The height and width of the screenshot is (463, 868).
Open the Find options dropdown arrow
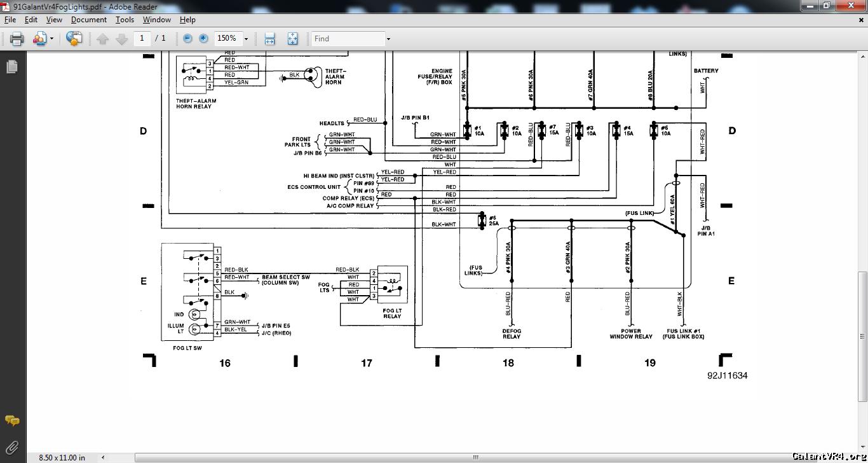[388, 39]
